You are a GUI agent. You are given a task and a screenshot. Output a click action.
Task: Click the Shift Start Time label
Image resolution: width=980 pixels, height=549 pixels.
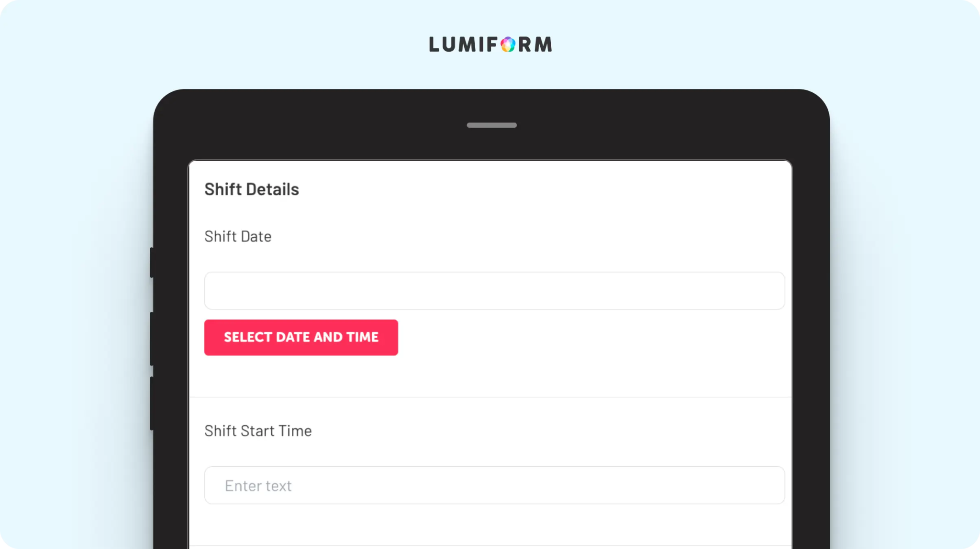tap(258, 431)
